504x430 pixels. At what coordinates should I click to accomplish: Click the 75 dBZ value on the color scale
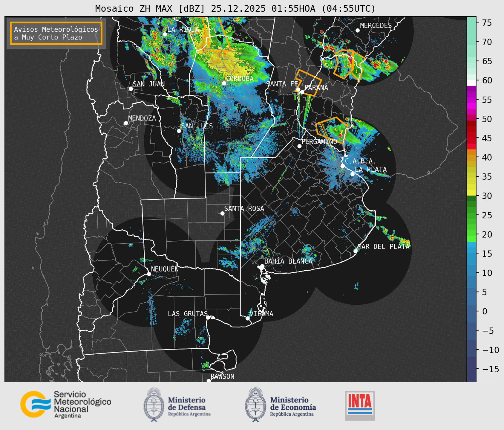coord(487,23)
